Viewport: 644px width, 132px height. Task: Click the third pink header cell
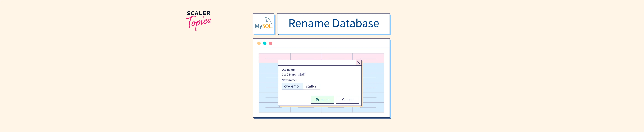[x=336, y=57]
